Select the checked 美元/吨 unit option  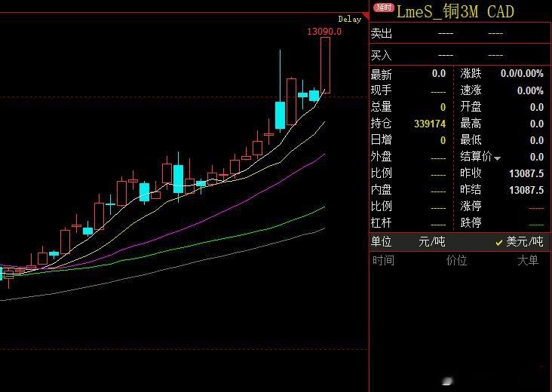(x=520, y=242)
